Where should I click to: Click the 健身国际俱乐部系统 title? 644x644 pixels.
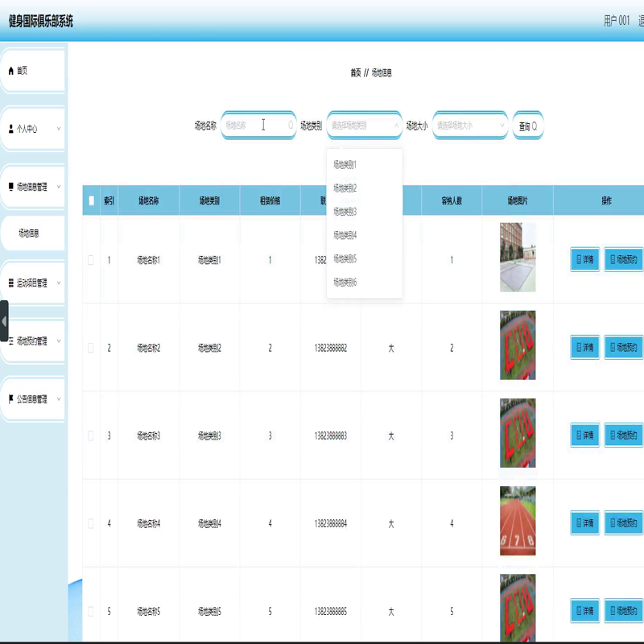[x=41, y=21]
